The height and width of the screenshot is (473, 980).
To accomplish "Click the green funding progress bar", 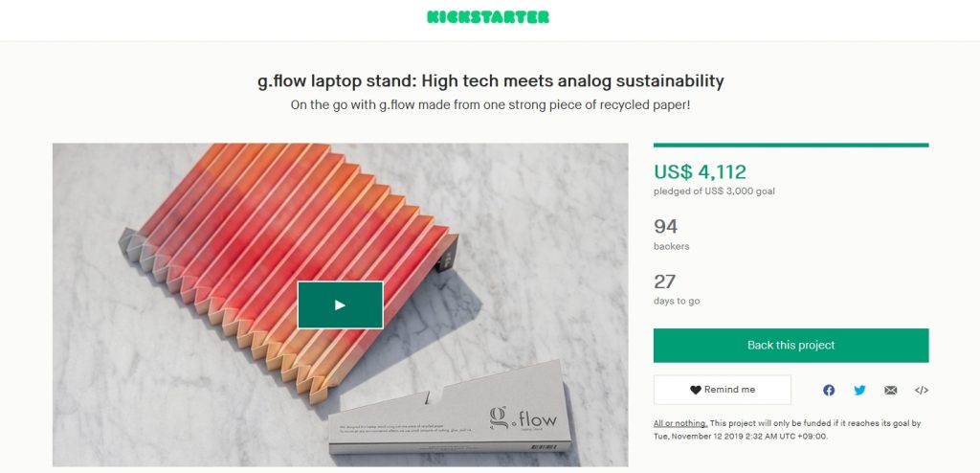I will coord(791,146).
